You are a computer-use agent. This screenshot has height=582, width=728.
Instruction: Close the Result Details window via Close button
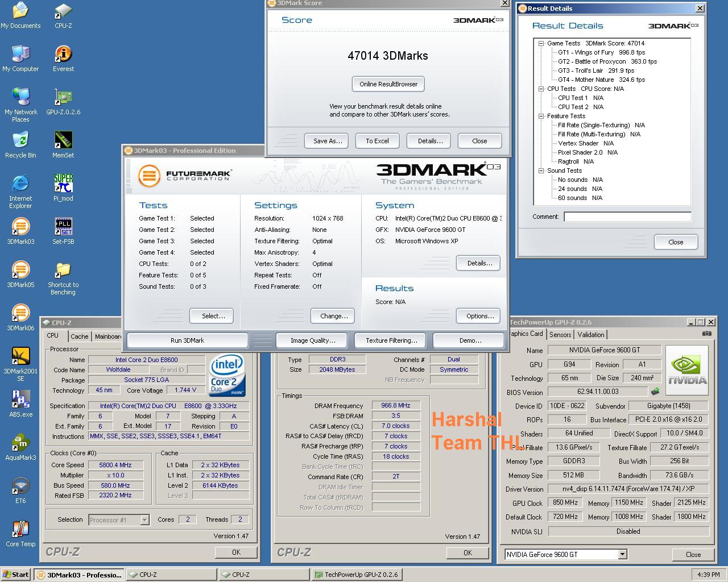click(676, 242)
